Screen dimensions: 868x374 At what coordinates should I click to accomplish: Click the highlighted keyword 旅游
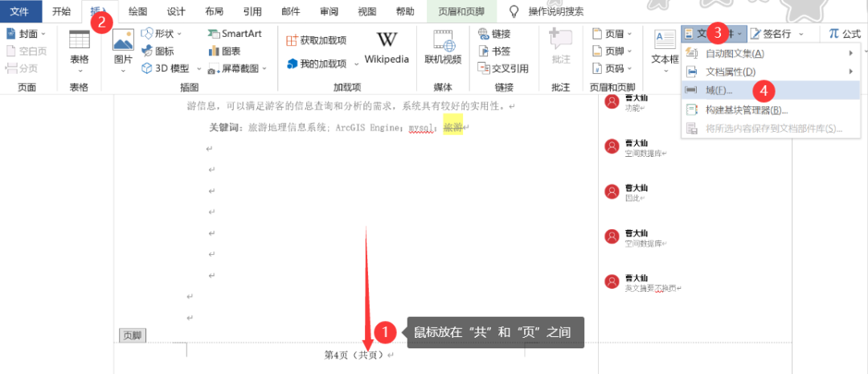[x=452, y=127]
